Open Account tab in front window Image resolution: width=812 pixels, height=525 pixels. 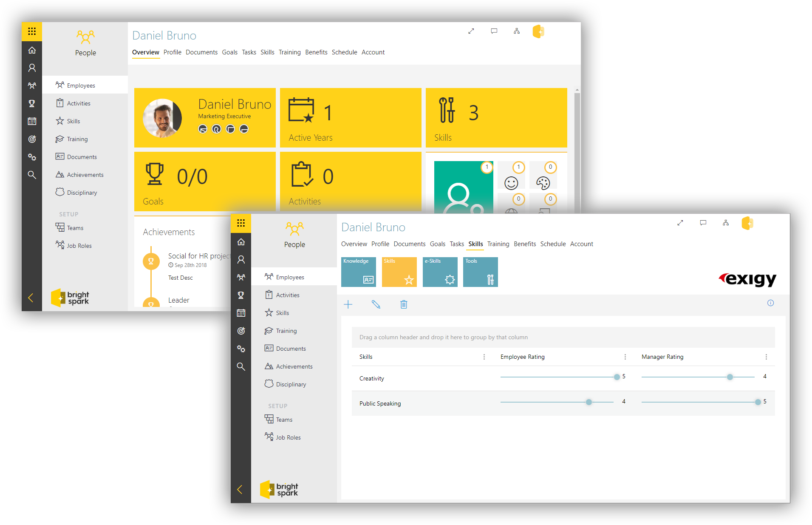(581, 244)
